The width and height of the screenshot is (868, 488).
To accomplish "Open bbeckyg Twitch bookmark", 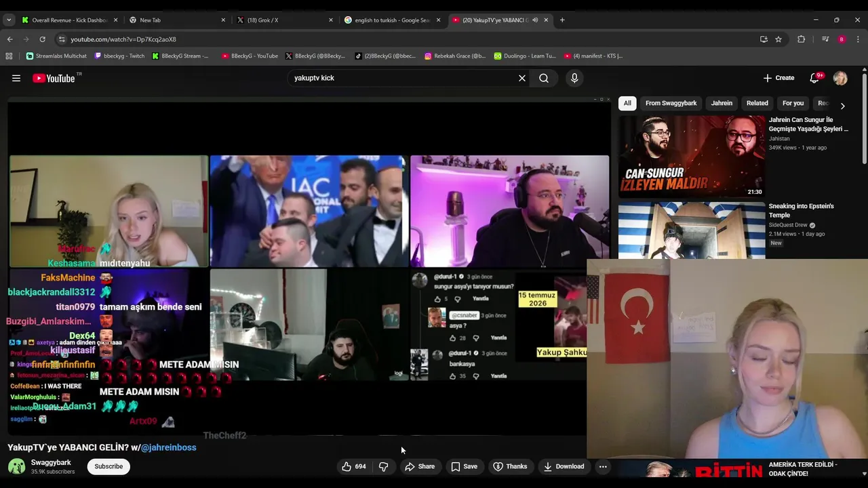I will pyautogui.click(x=119, y=56).
